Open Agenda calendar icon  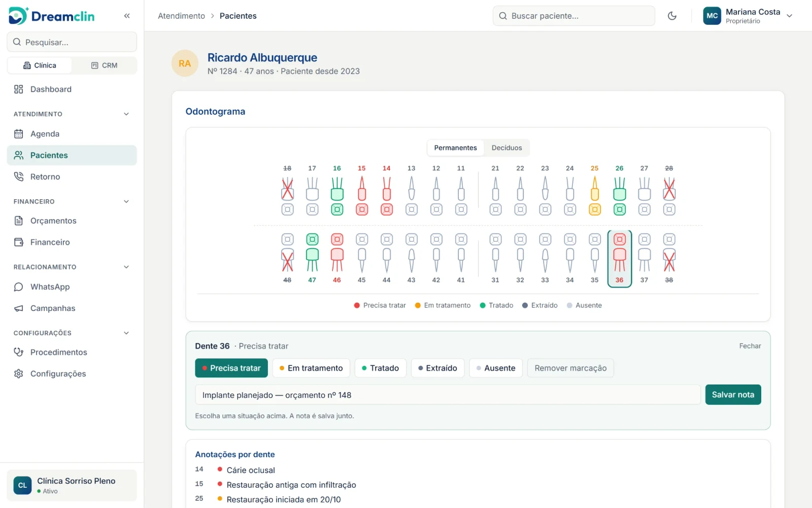[x=19, y=134]
